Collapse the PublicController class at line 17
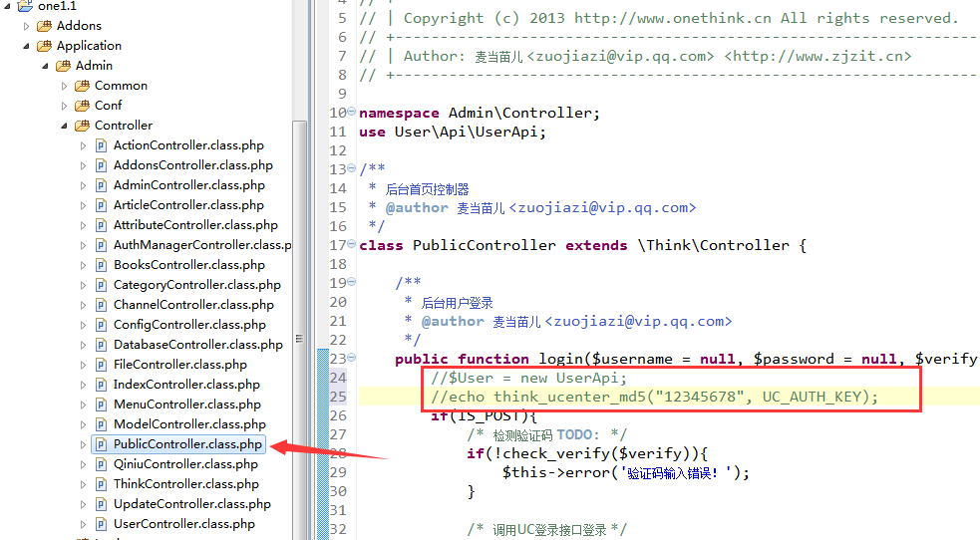This screenshot has width=980, height=540. tap(351, 245)
